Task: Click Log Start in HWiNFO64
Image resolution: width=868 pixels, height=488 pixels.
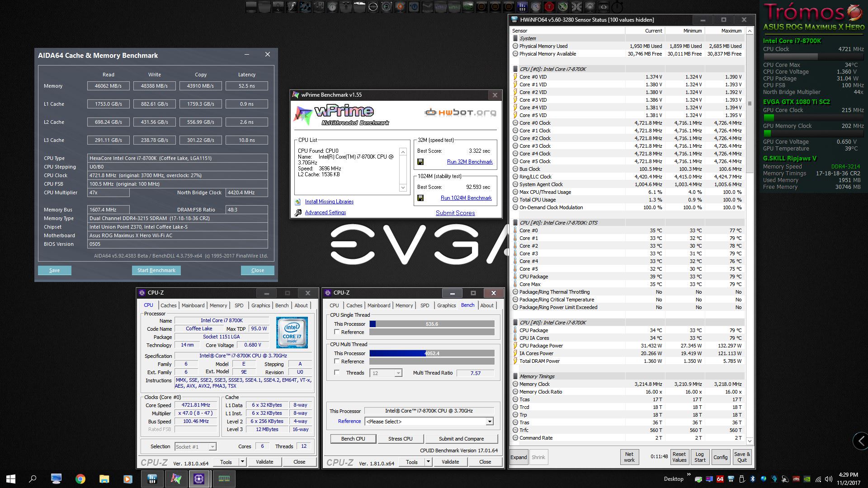Action: pos(700,457)
